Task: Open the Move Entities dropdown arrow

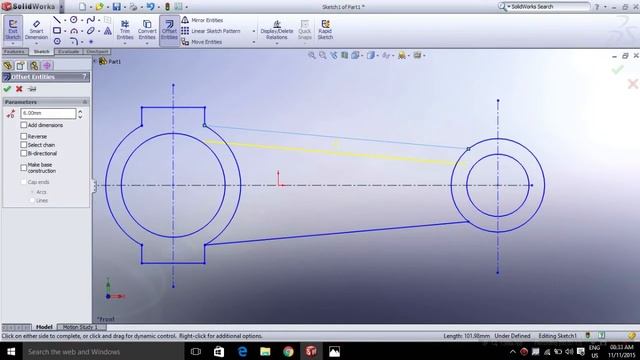Action: point(254,42)
